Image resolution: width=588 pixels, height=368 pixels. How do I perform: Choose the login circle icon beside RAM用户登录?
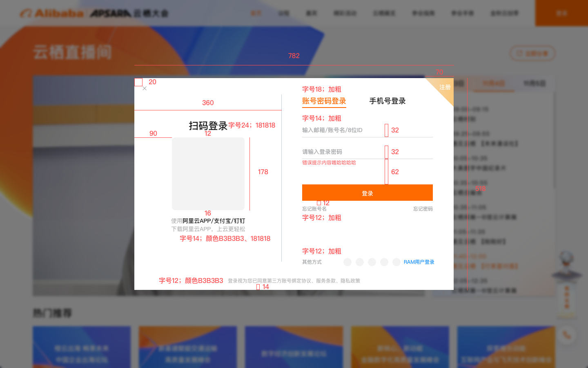(396, 262)
